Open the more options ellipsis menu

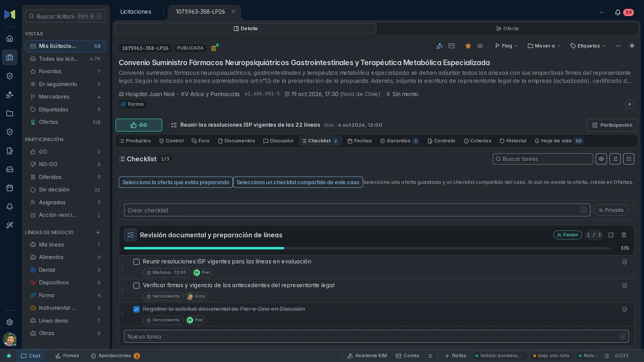pyautogui.click(x=618, y=46)
